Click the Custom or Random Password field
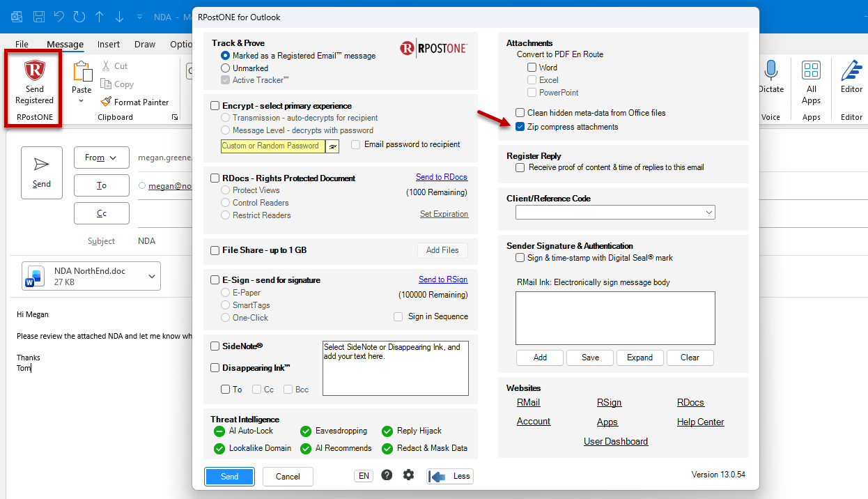Screen dimensions: 868x499 click(273, 146)
